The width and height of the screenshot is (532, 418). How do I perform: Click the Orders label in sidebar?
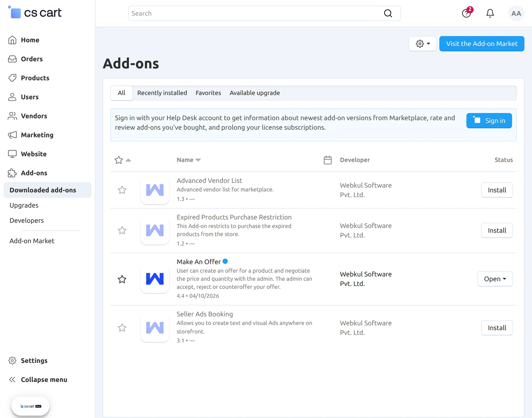[32, 59]
